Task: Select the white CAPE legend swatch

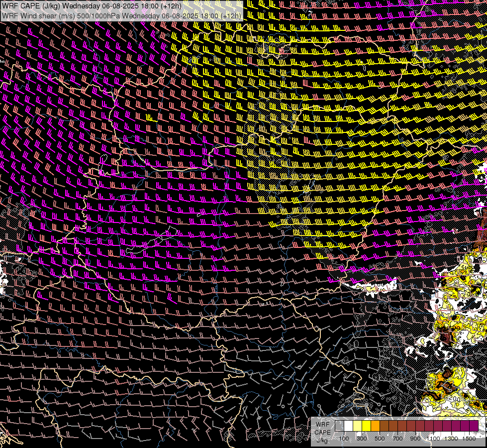Action: pyautogui.click(x=349, y=426)
